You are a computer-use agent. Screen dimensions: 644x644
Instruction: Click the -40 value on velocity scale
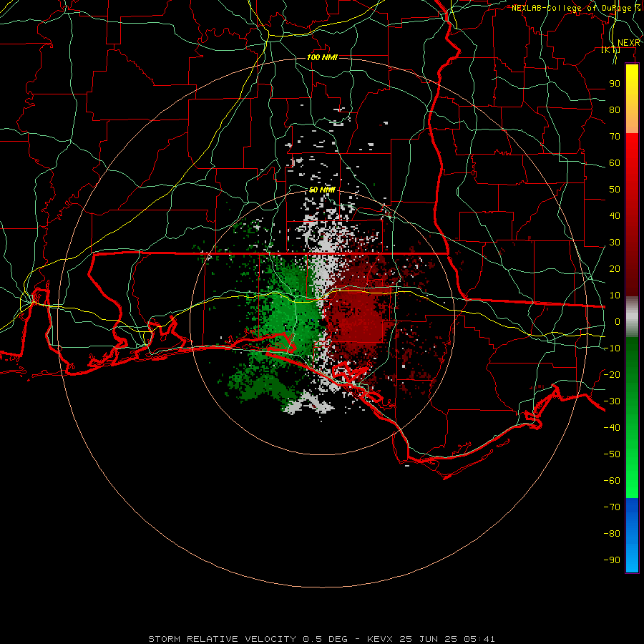pyautogui.click(x=612, y=428)
